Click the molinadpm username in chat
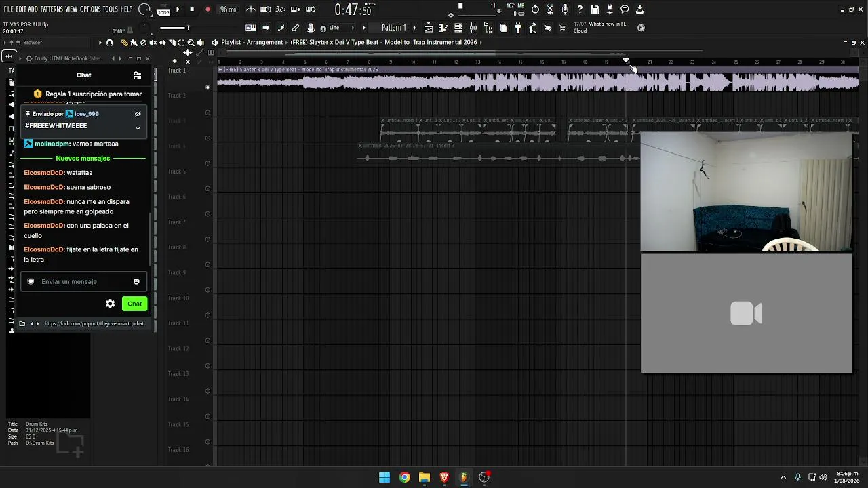The height and width of the screenshot is (488, 868). click(52, 144)
